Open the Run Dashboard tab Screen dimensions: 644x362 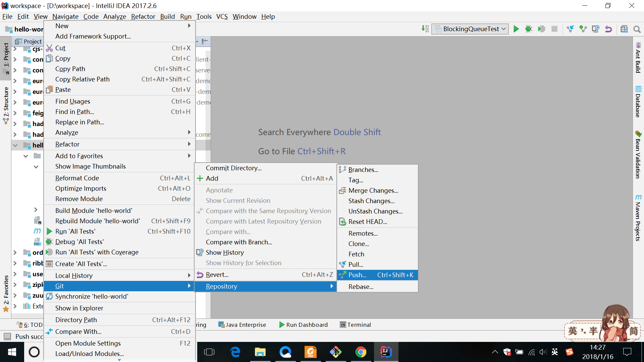tap(303, 325)
